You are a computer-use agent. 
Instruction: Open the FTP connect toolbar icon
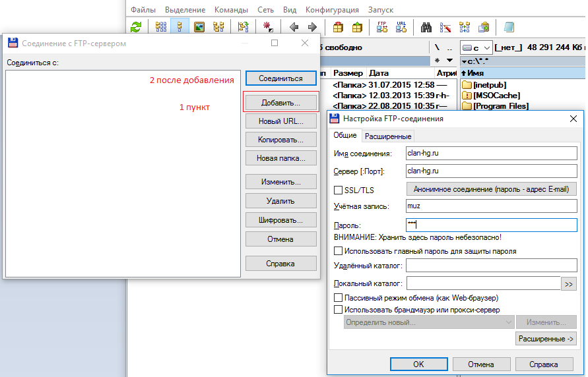pyautogui.click(x=381, y=27)
